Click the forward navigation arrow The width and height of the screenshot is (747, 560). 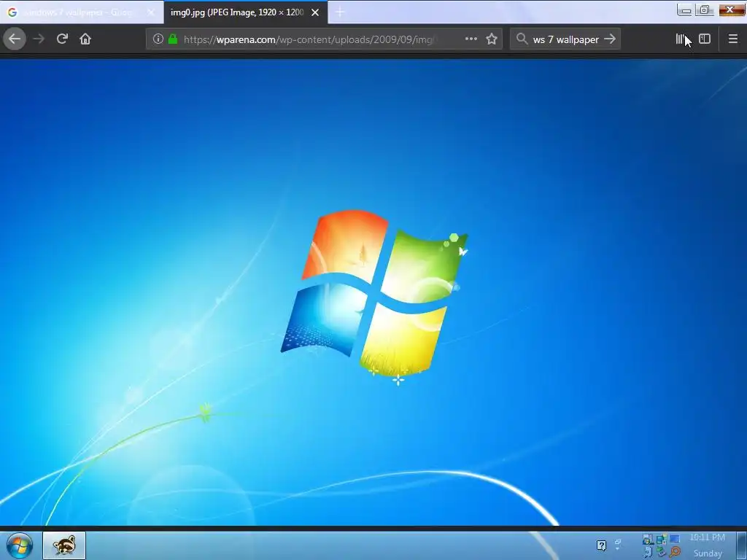point(39,39)
